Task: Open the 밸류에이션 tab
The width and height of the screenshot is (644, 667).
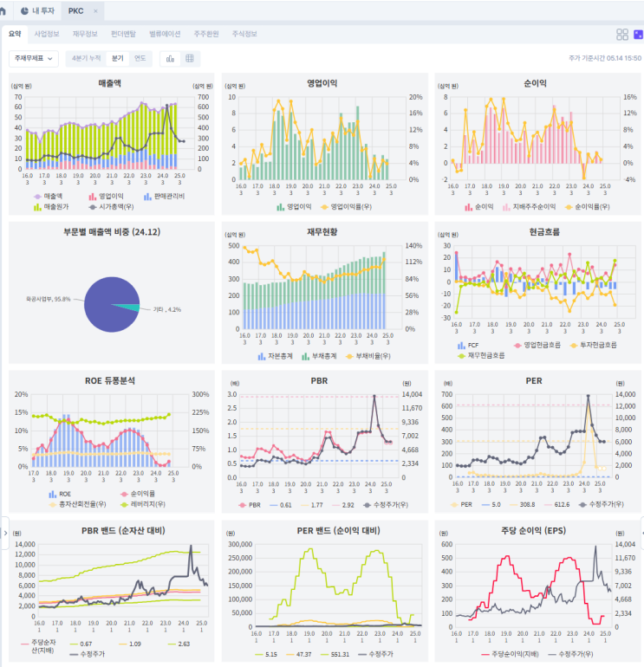Action: [165, 34]
